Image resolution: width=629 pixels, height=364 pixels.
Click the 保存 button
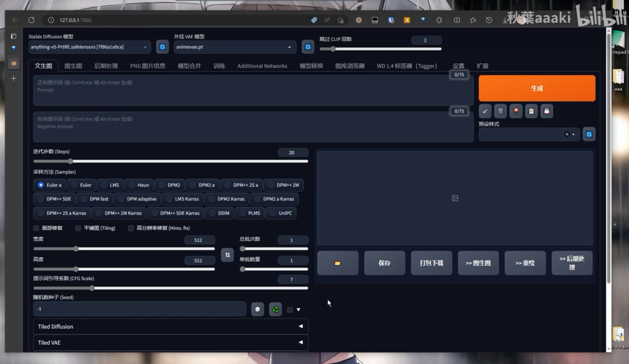pos(385,263)
